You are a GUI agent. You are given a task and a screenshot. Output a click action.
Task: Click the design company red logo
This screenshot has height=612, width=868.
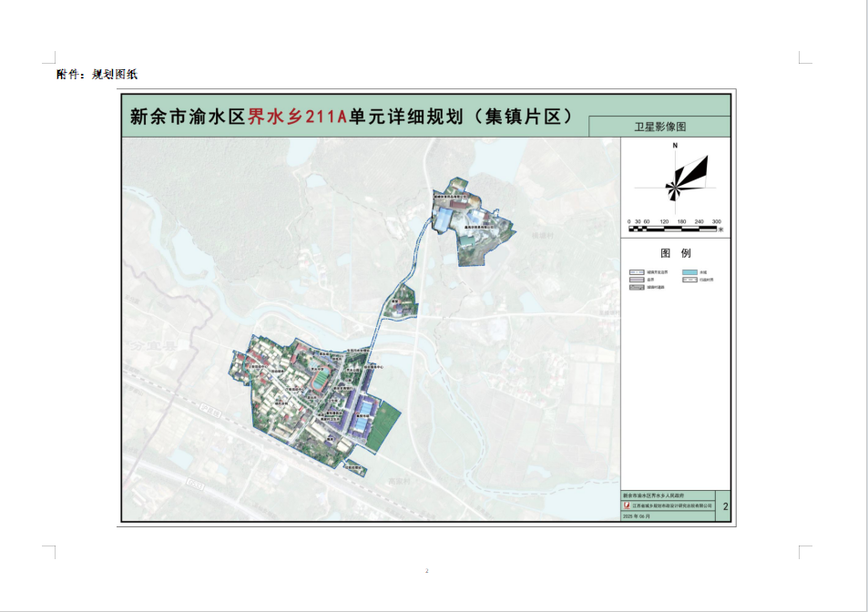click(626, 505)
